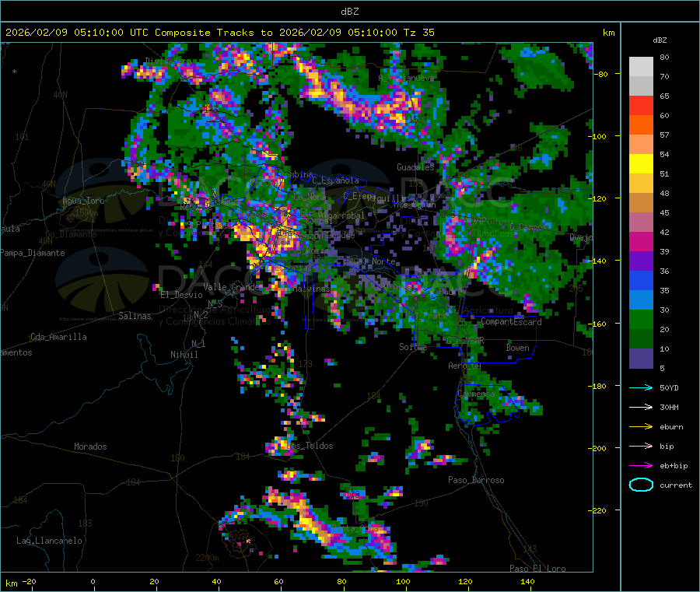Click the eb+bip magenta arrow legend
The height and width of the screenshot is (592, 700).
641,465
